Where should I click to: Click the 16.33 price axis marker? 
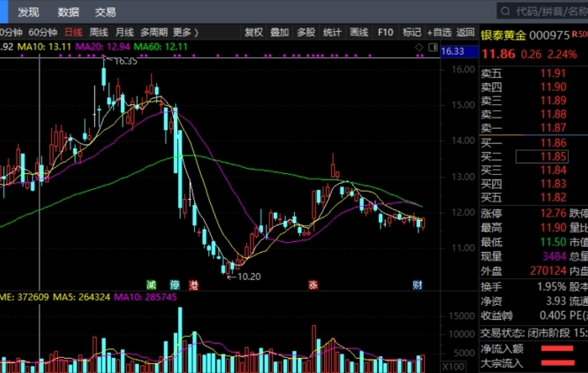click(x=459, y=51)
